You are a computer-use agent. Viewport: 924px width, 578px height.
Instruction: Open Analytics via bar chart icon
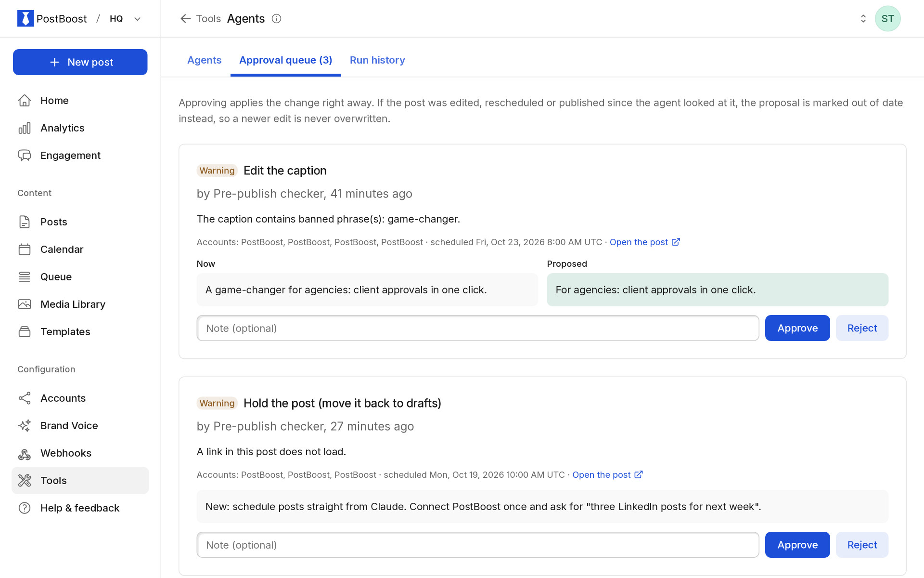(x=25, y=128)
